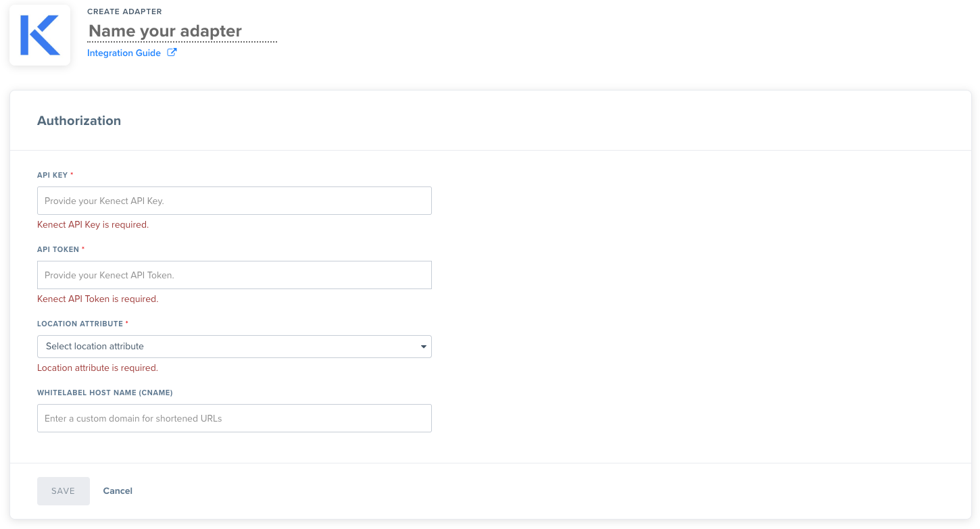Image resolution: width=980 pixels, height=529 pixels.
Task: Select the API Token text box
Action: click(x=235, y=275)
